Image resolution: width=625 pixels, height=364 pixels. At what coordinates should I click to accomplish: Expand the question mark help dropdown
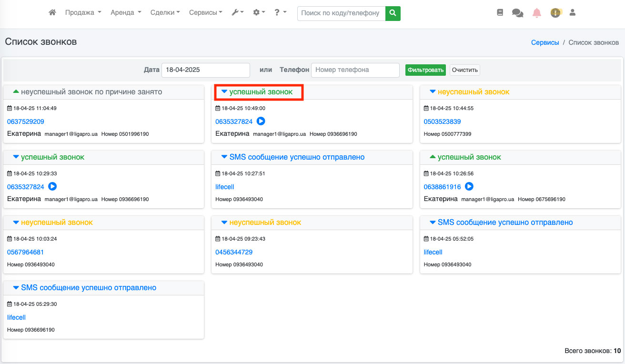tap(280, 13)
